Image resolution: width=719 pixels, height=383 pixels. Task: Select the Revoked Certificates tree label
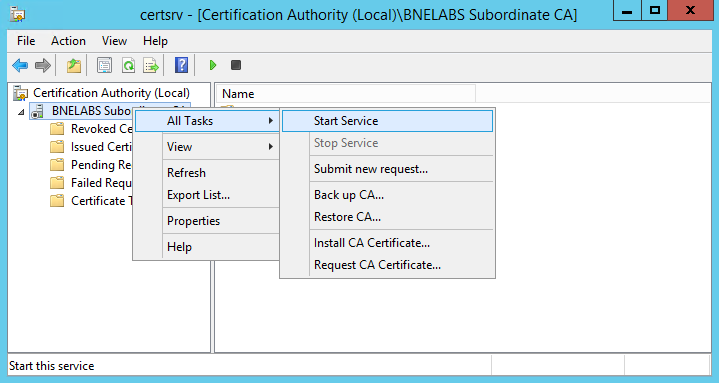click(x=101, y=129)
